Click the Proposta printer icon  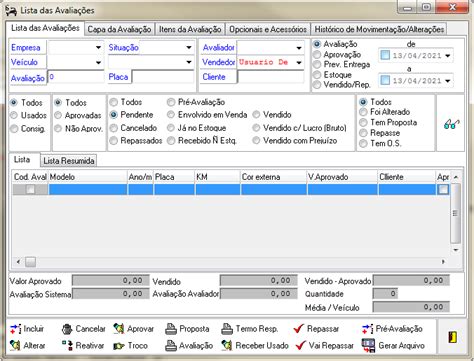coord(171,329)
